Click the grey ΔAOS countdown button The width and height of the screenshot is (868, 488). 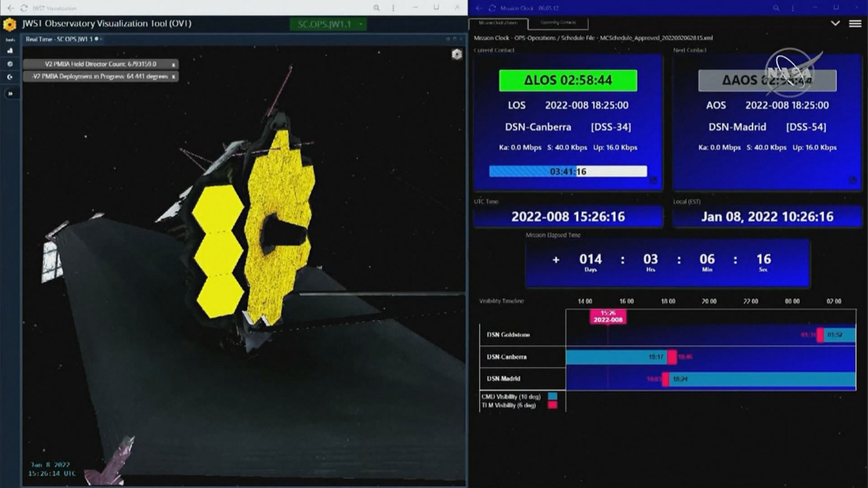click(767, 80)
